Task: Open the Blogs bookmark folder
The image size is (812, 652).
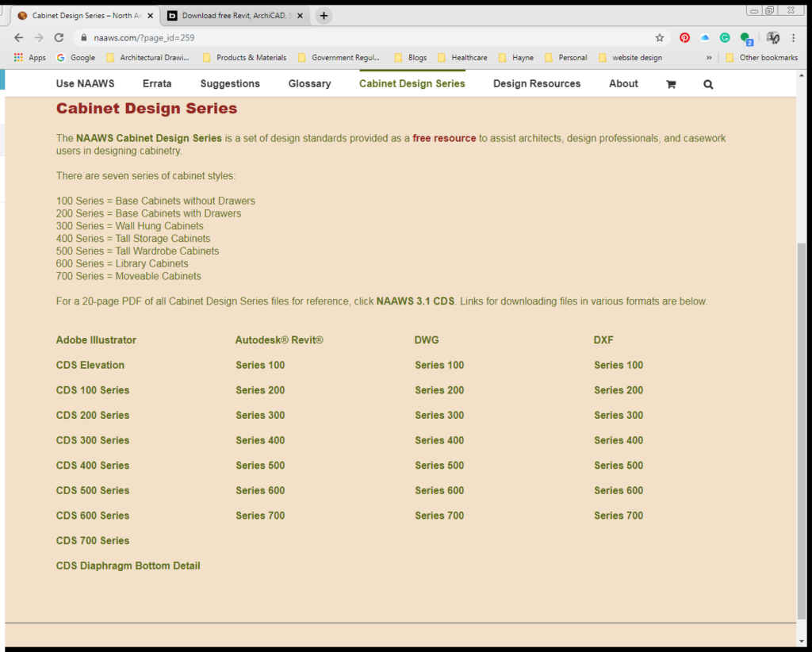Action: point(411,57)
